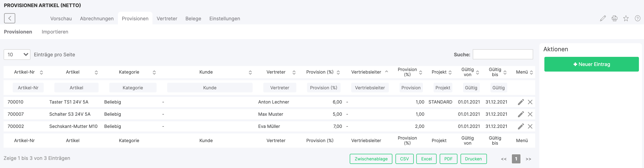Click the pencil edit icon in header
The image size is (644, 168).
tap(603, 18)
